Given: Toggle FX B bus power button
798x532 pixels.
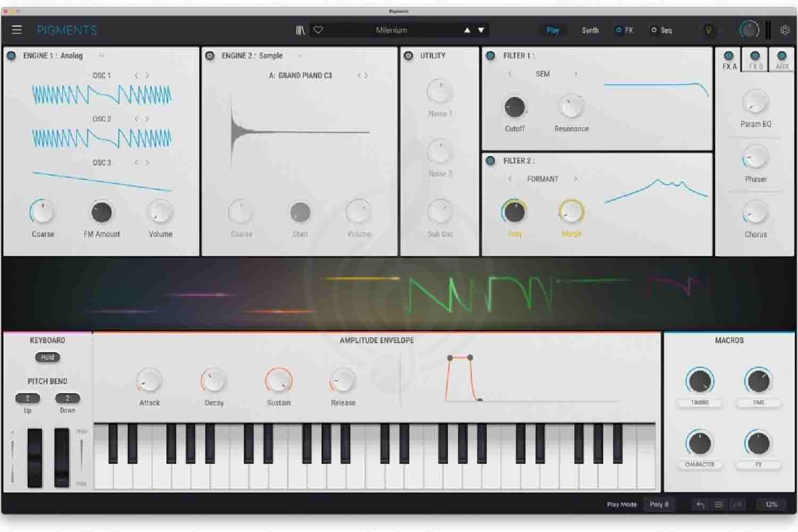Looking at the screenshot, I should (x=755, y=55).
